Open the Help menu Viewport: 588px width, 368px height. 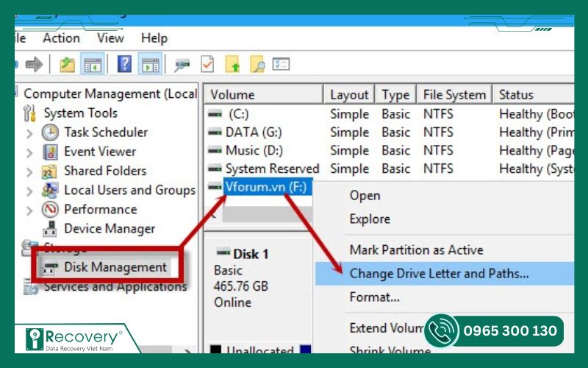[x=154, y=38]
